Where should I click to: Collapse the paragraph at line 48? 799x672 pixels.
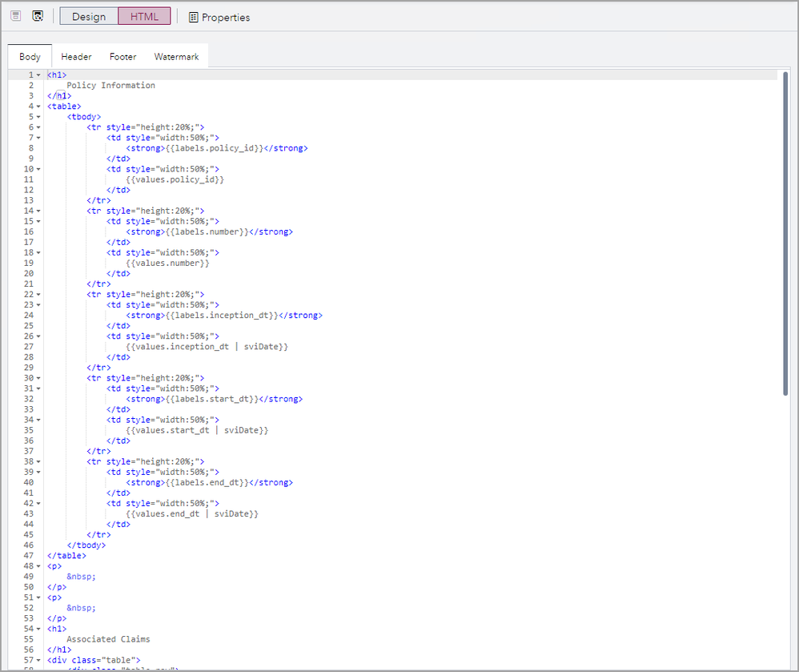pos(38,566)
